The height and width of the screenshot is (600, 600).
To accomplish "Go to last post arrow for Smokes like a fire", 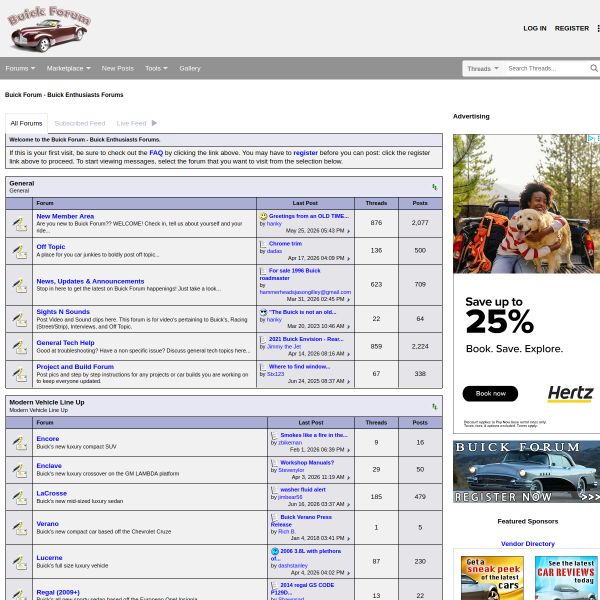I will (349, 450).
